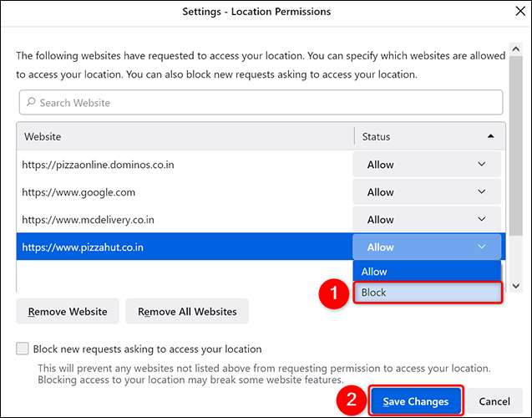This screenshot has width=532, height=418.
Task: Select the www.google.com website row
Action: [x=184, y=192]
